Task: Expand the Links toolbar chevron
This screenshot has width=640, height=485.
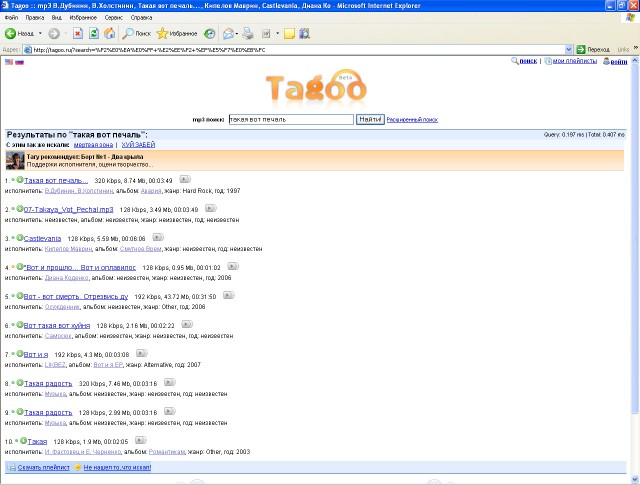Action: point(636,49)
